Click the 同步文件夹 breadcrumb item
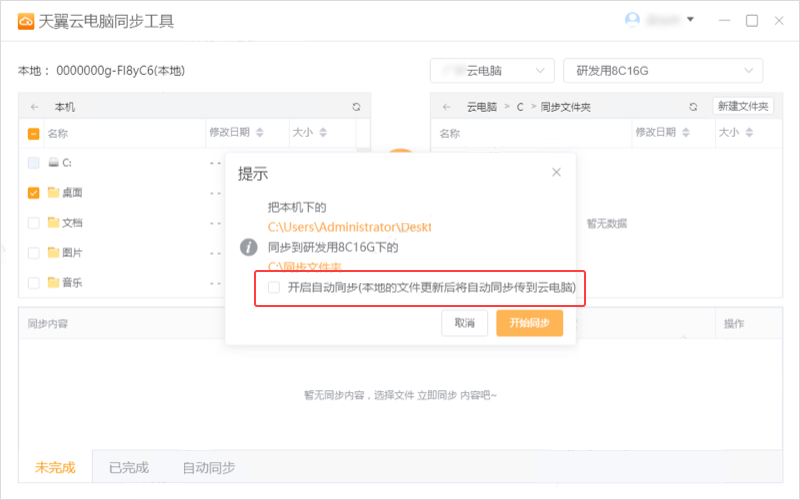 pyautogui.click(x=565, y=107)
